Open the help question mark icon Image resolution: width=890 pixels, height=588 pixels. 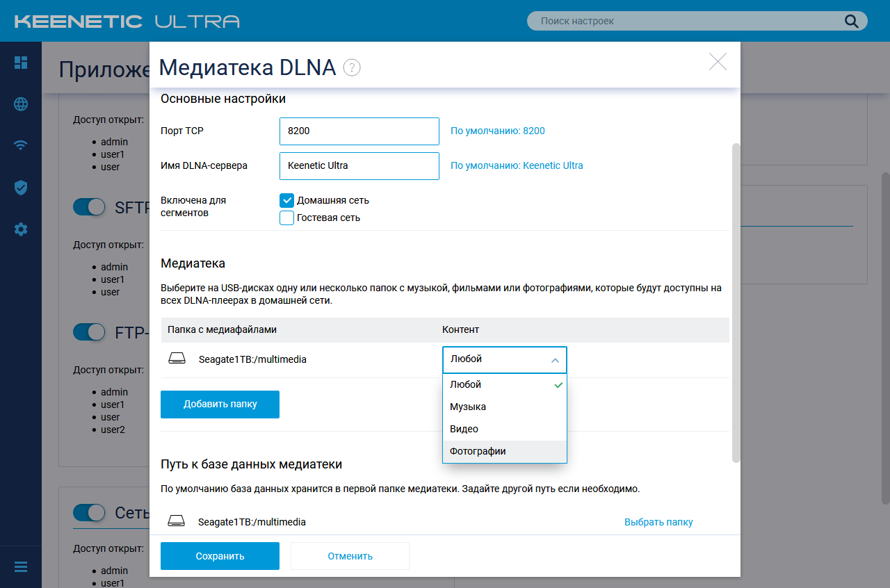point(352,67)
